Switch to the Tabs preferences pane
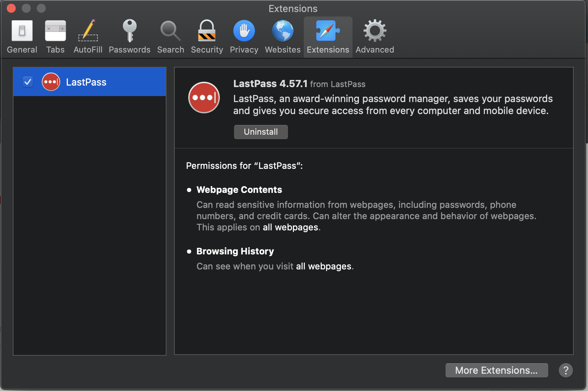588x391 pixels. coord(55,37)
